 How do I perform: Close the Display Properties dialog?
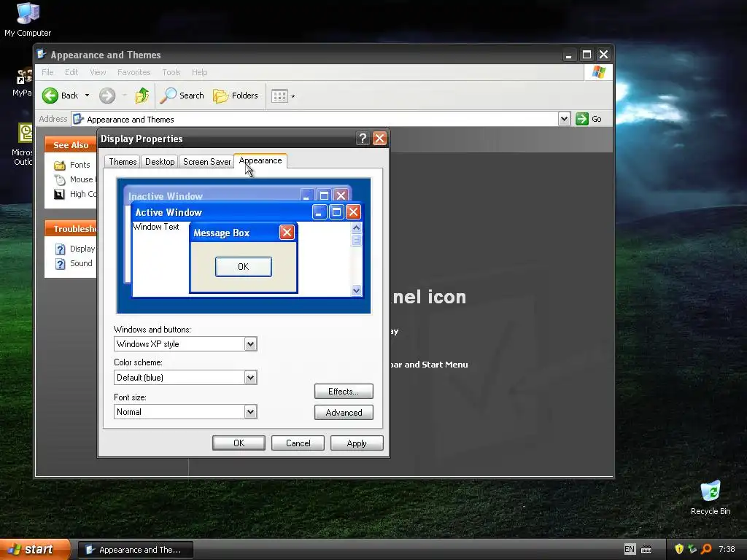coord(379,139)
